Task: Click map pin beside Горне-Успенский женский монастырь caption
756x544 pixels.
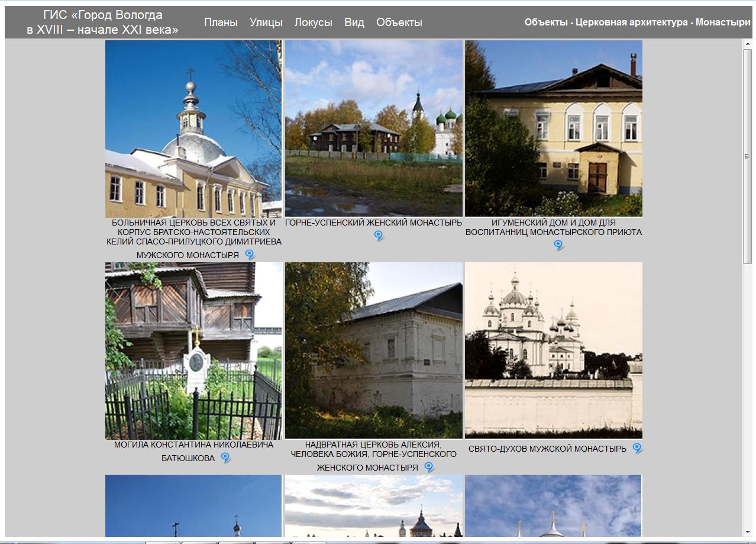Action: click(x=379, y=236)
